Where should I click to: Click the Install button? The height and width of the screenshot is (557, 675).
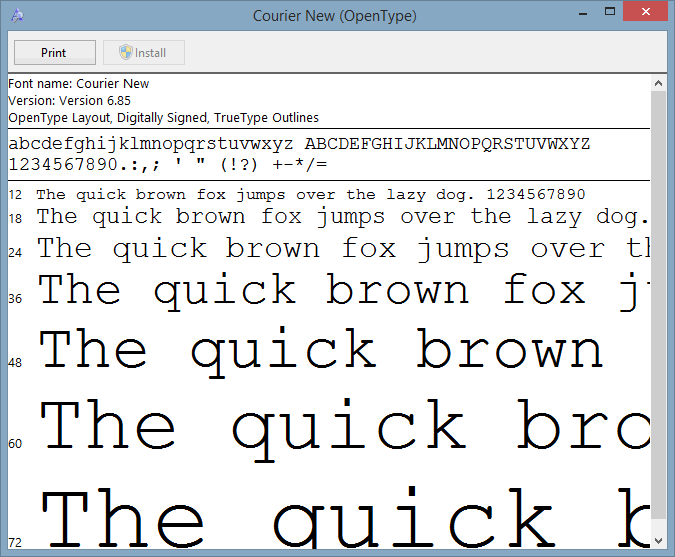(143, 53)
